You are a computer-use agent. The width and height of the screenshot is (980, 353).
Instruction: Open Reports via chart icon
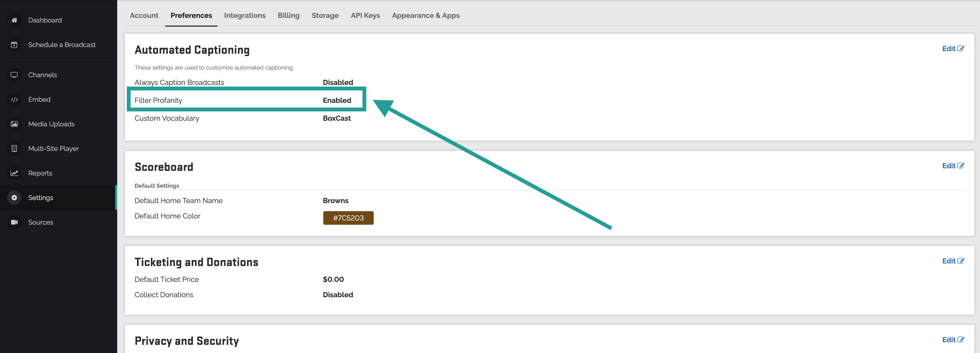tap(14, 173)
